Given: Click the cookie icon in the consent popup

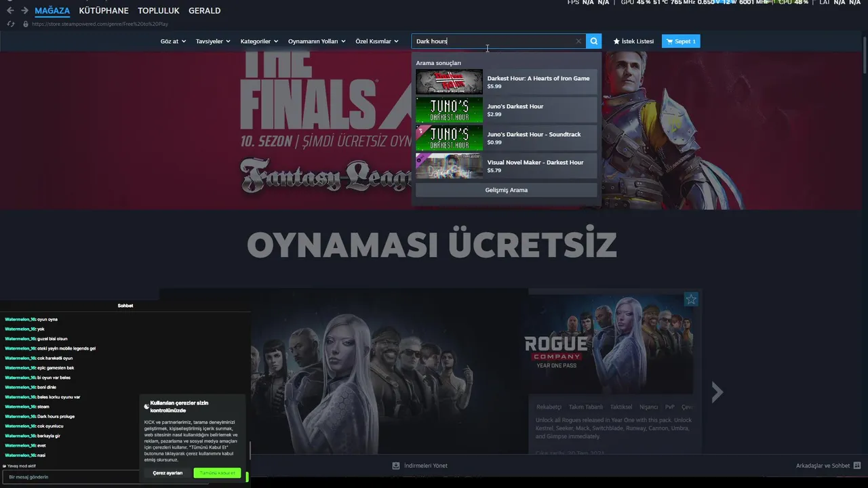Looking at the screenshot, I should pyautogui.click(x=146, y=406).
